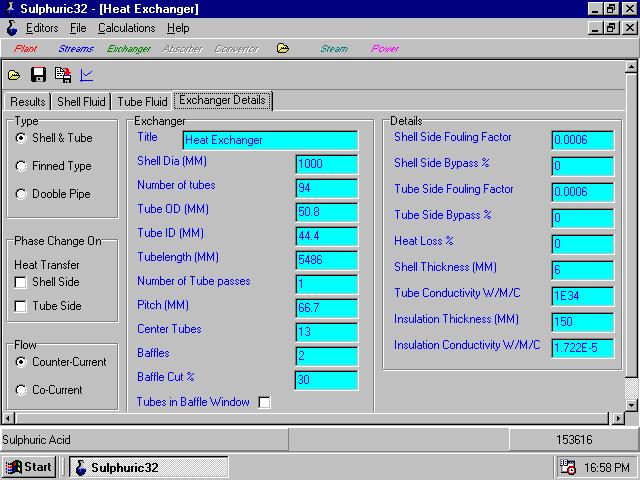Open the Help menu
The height and width of the screenshot is (480, 640).
pyautogui.click(x=178, y=28)
